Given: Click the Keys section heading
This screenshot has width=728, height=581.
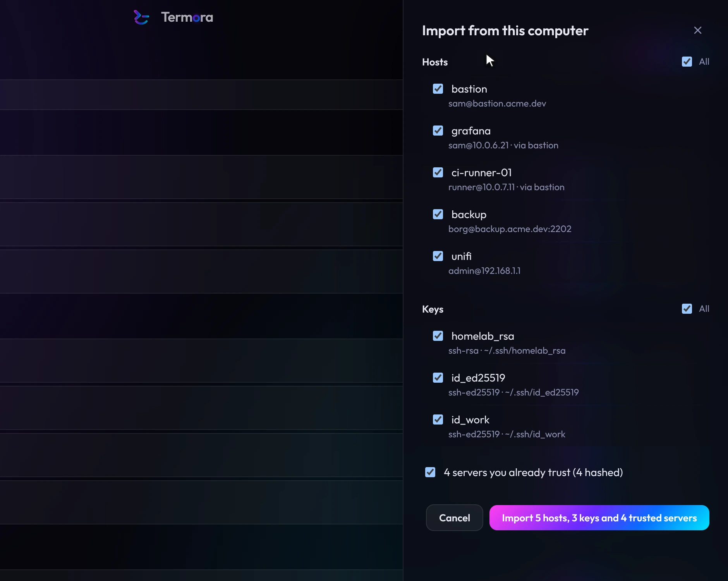Looking at the screenshot, I should 433,309.
